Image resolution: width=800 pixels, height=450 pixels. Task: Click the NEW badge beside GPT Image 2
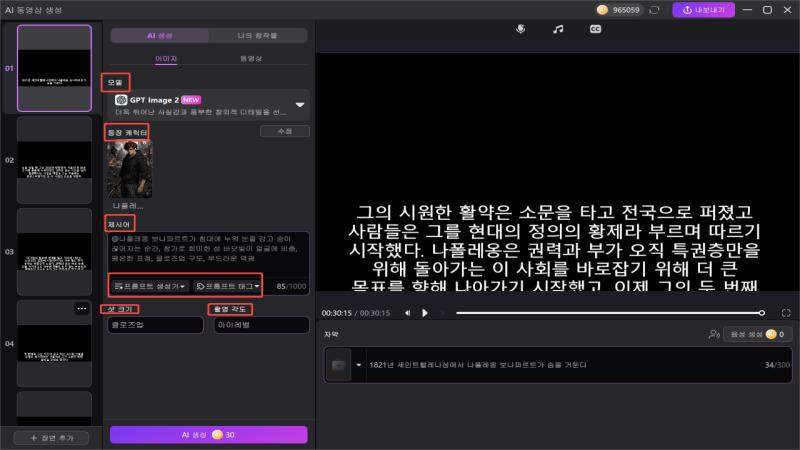(191, 100)
